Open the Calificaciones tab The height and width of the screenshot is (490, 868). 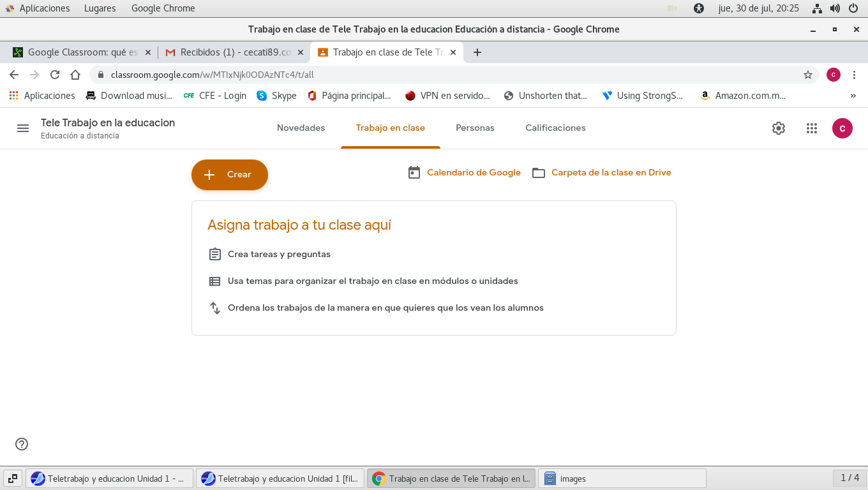tap(555, 128)
